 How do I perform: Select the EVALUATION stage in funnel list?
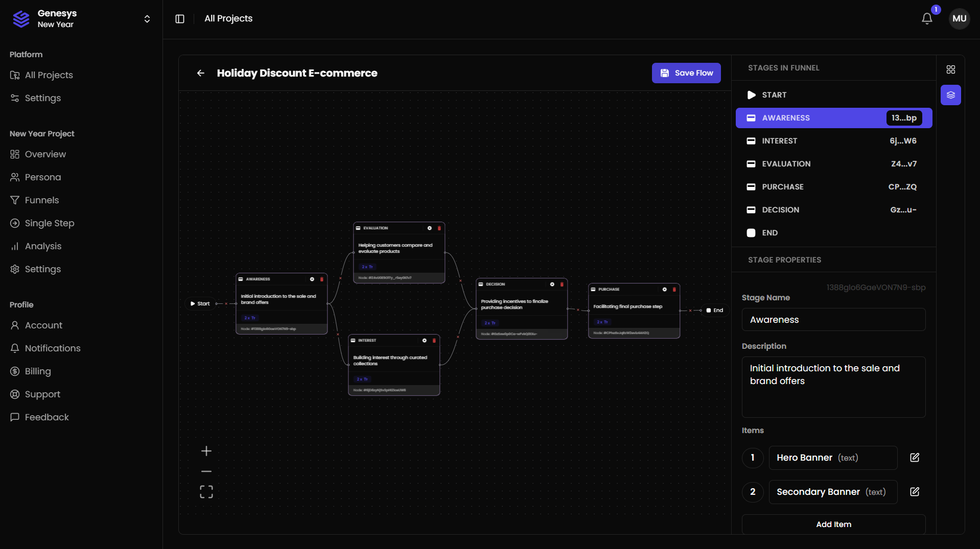(x=833, y=164)
